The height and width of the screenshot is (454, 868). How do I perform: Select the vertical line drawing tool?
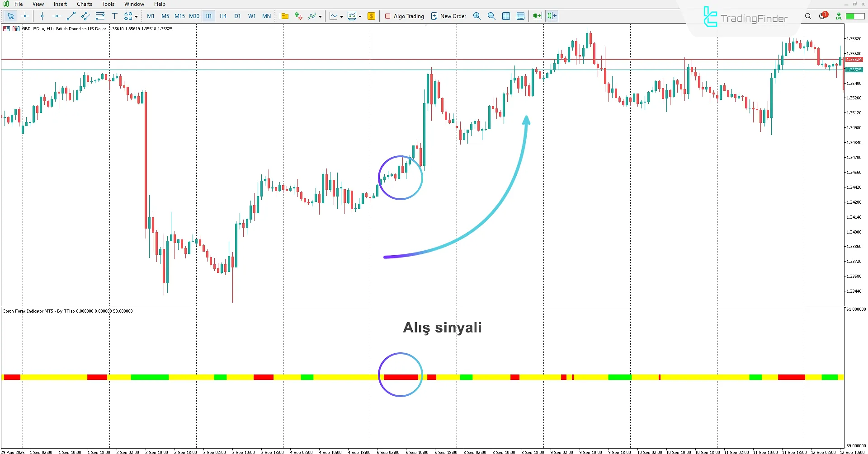[42, 16]
